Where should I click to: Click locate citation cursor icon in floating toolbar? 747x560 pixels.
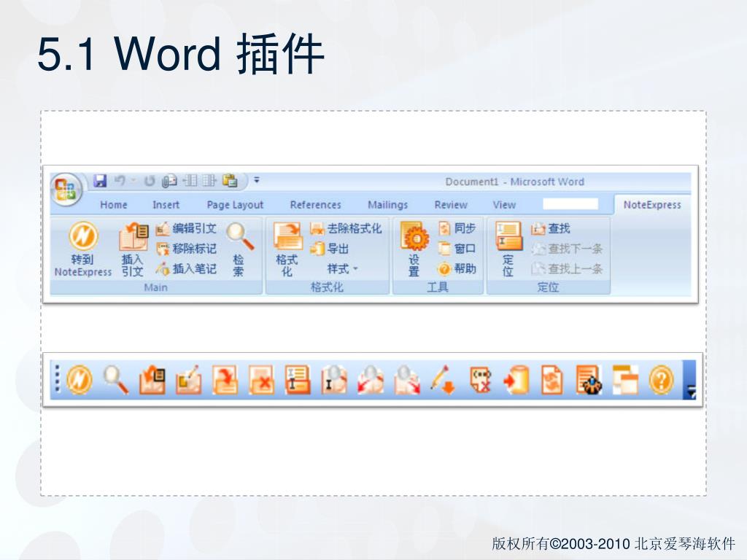[298, 380]
